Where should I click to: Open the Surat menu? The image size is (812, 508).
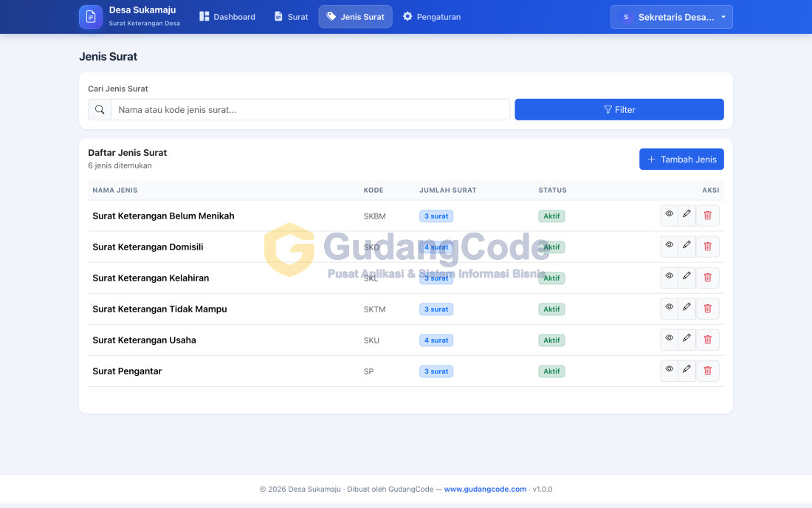291,16
